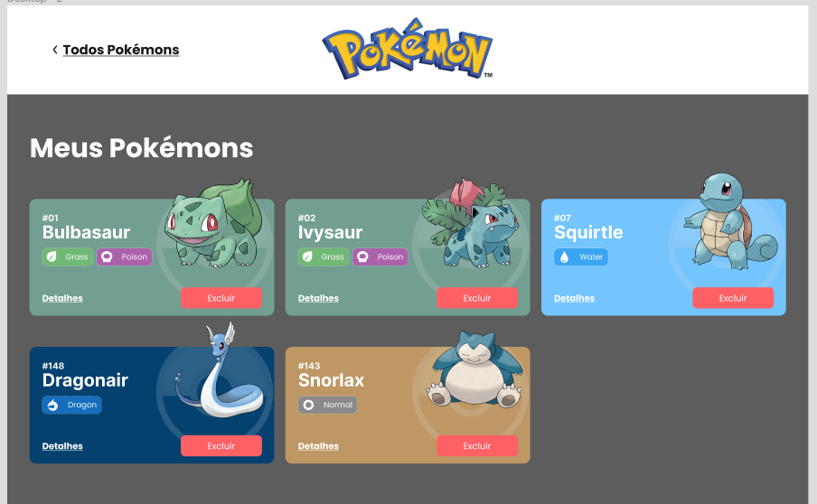Click the Normal circle icon on Snorlax card
The height and width of the screenshot is (504, 817).
click(x=308, y=405)
